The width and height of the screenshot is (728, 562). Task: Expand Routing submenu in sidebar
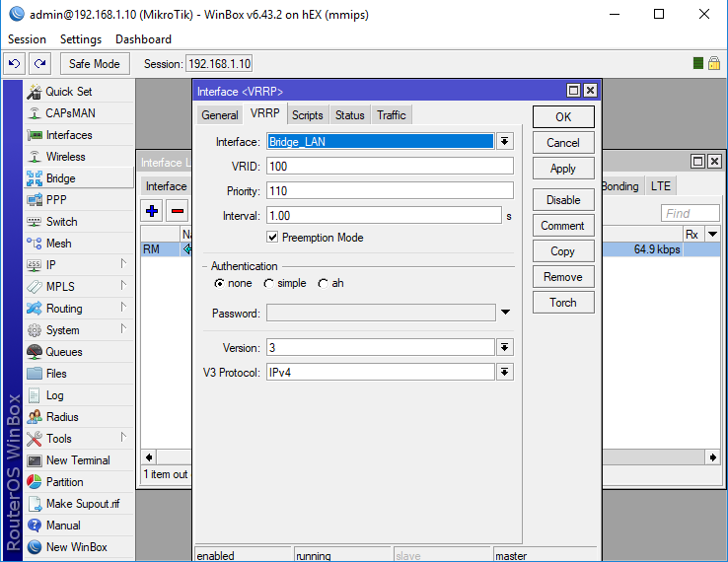pos(123,307)
